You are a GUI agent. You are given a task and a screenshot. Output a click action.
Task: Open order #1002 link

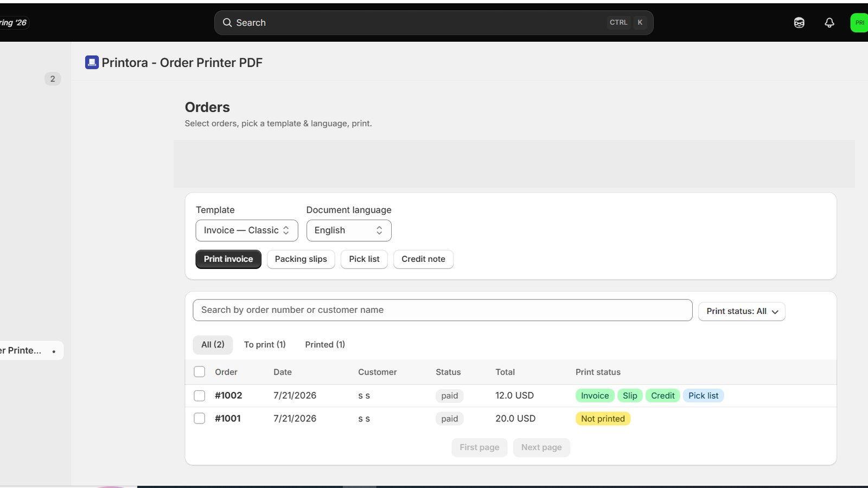(x=228, y=396)
